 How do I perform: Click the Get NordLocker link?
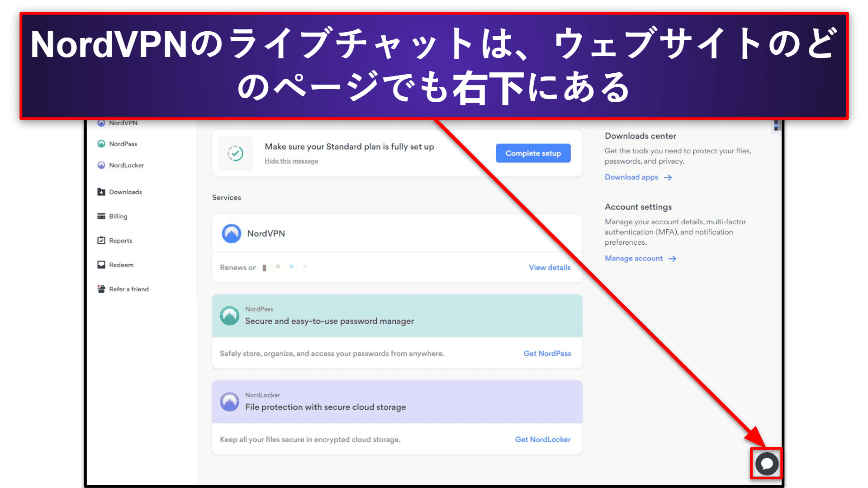tap(542, 439)
